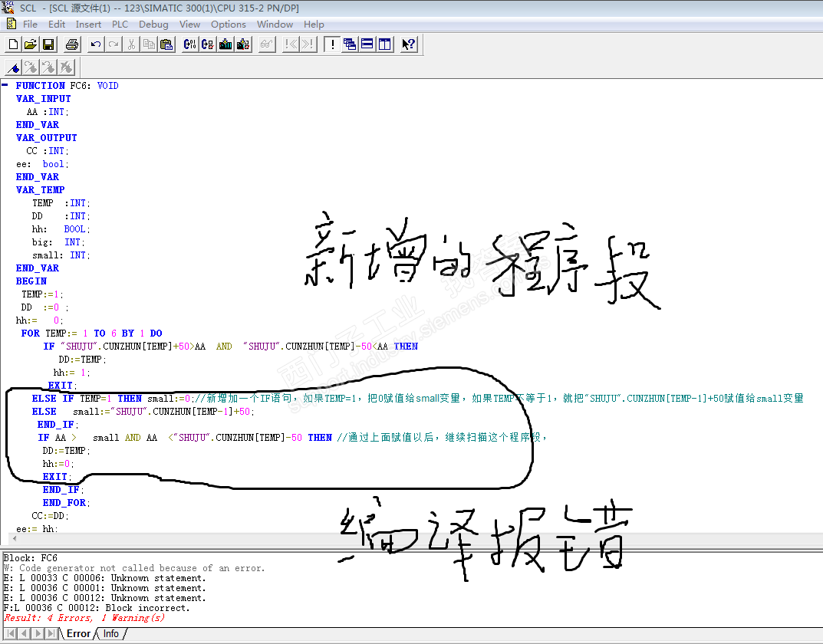Tile windows horizontally

(367, 44)
